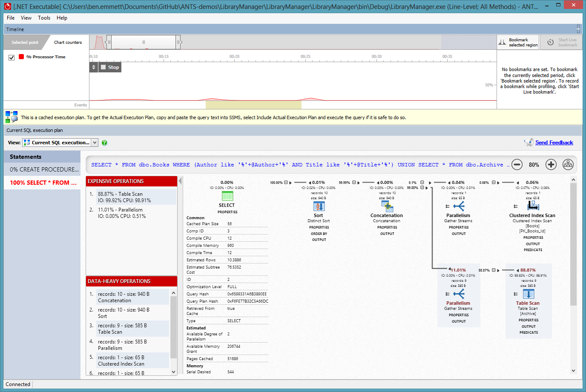Click the right handle of timeline selection
586x392 pixels.
[178, 42]
